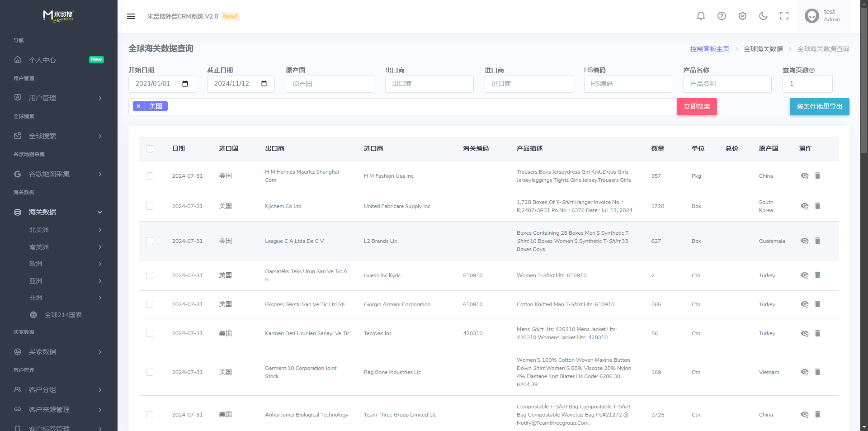The height and width of the screenshot is (431, 868).
Task: Expand 谷歌地图采集 sidebar menu
Action: point(59,174)
